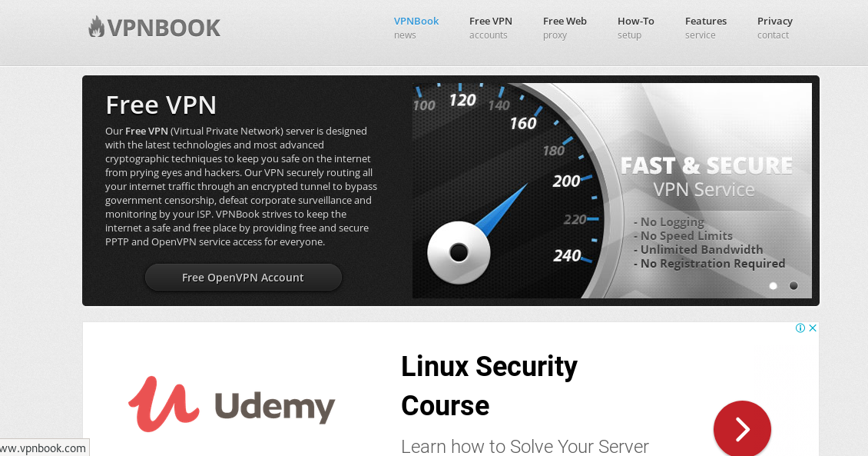This screenshot has height=456, width=868.
Task: Go to Free VPN accounts page
Action: [x=491, y=28]
